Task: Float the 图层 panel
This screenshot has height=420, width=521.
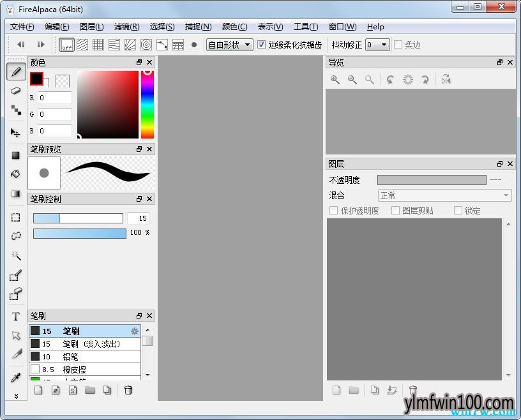Action: tap(500, 164)
